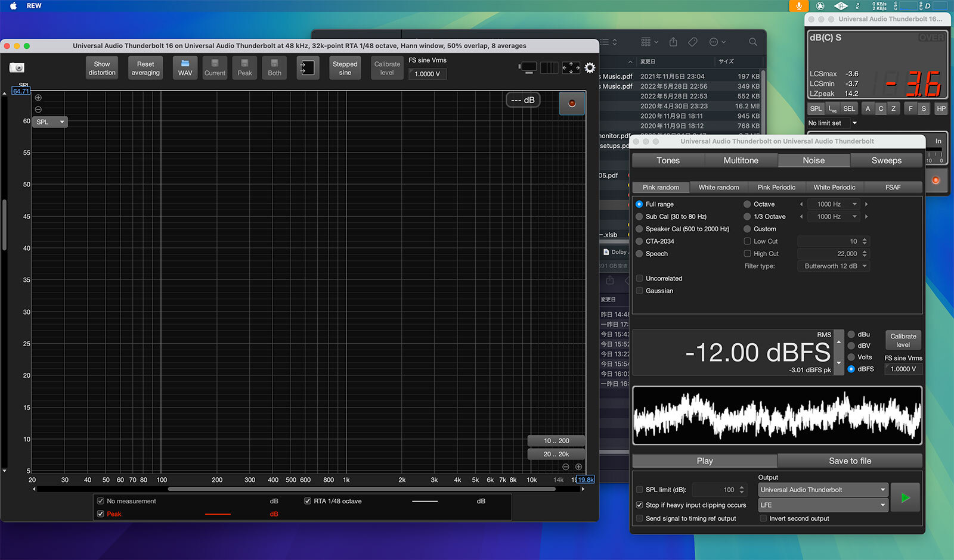
Task: Switch to Tones generator tab
Action: click(x=668, y=161)
